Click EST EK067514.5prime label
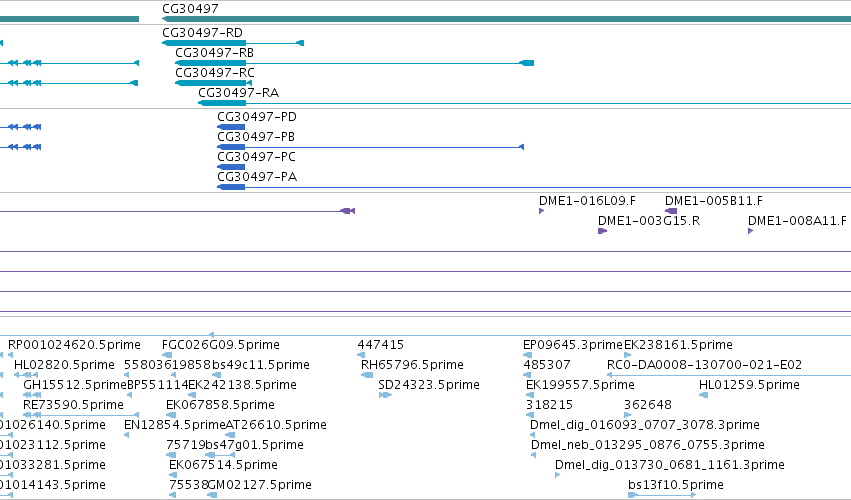This screenshot has width=851, height=500. [x=223, y=465]
